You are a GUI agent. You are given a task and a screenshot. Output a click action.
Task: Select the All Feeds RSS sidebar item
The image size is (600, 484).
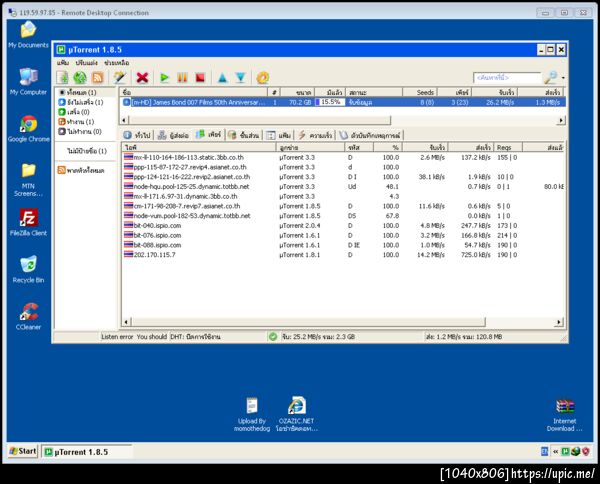(81, 170)
